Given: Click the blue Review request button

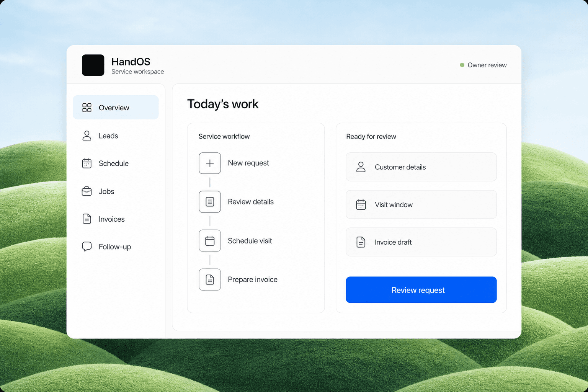Looking at the screenshot, I should click(x=421, y=290).
